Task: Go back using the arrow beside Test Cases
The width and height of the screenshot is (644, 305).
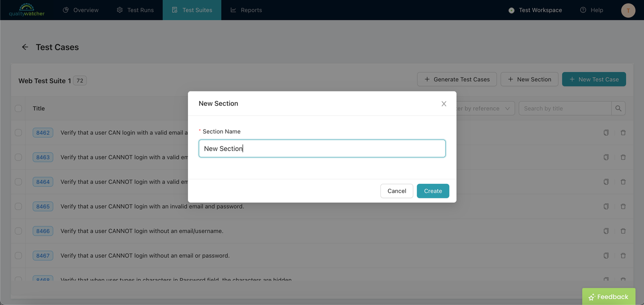Action: pyautogui.click(x=25, y=47)
